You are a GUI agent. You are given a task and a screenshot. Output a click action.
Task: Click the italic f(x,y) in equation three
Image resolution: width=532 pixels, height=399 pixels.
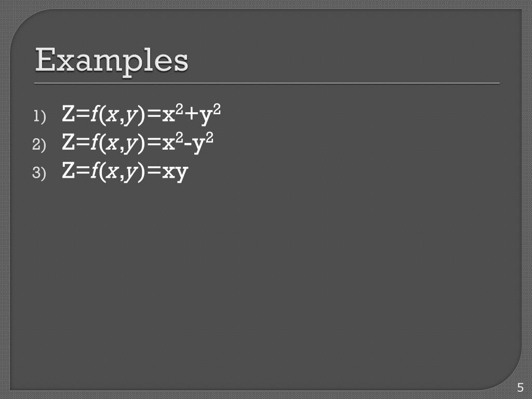coord(118,171)
